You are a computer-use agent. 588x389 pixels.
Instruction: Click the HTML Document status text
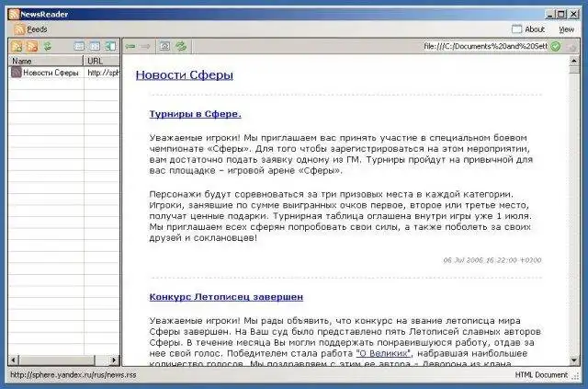coord(541,374)
